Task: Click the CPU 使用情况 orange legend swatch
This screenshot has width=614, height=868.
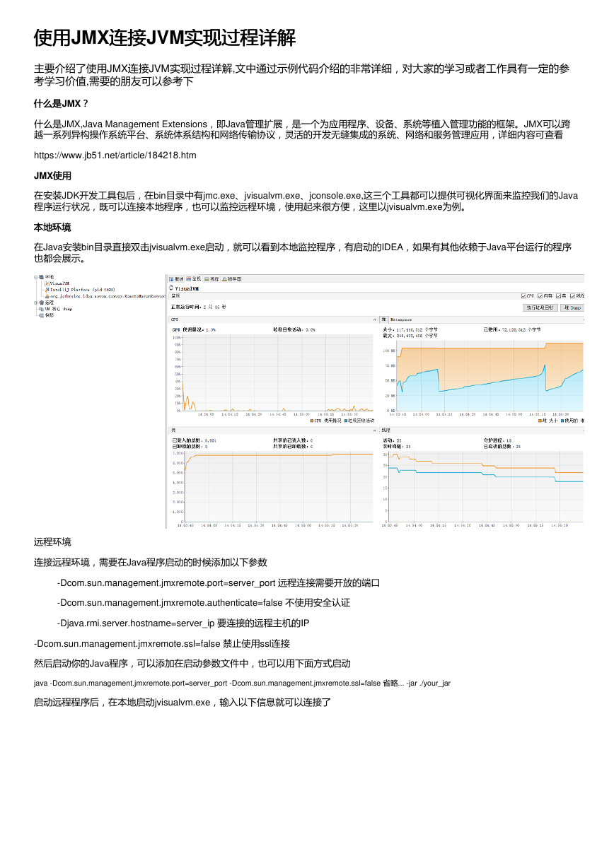Action: point(312,421)
